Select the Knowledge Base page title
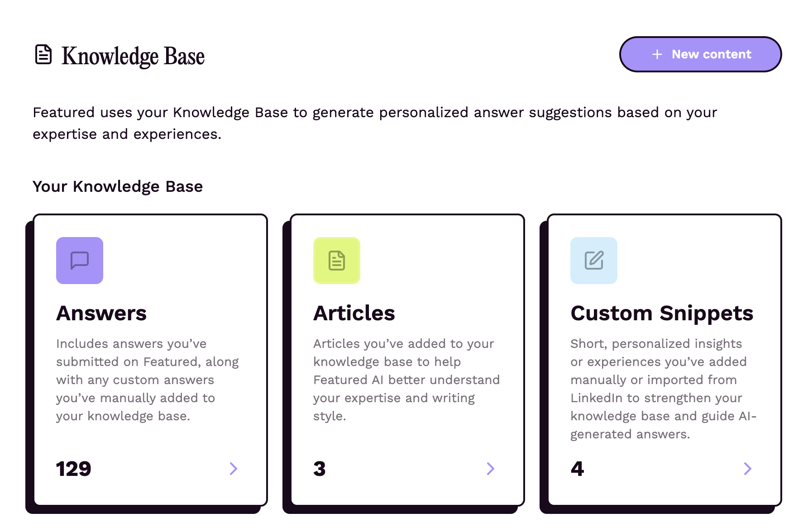 tap(133, 55)
